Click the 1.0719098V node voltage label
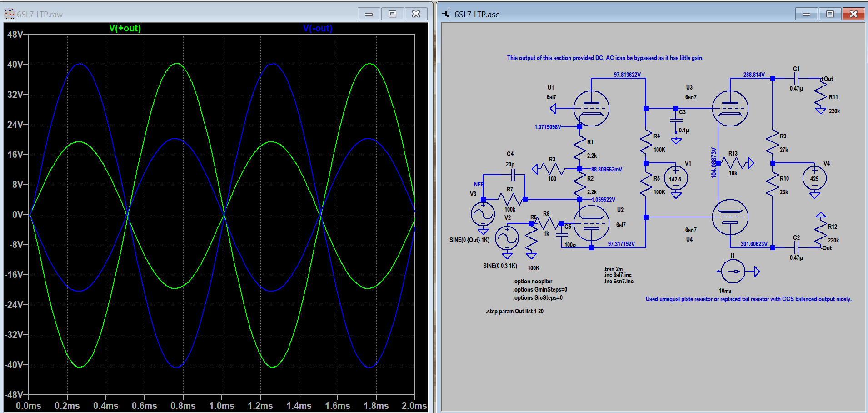The image size is (868, 413). tap(548, 127)
